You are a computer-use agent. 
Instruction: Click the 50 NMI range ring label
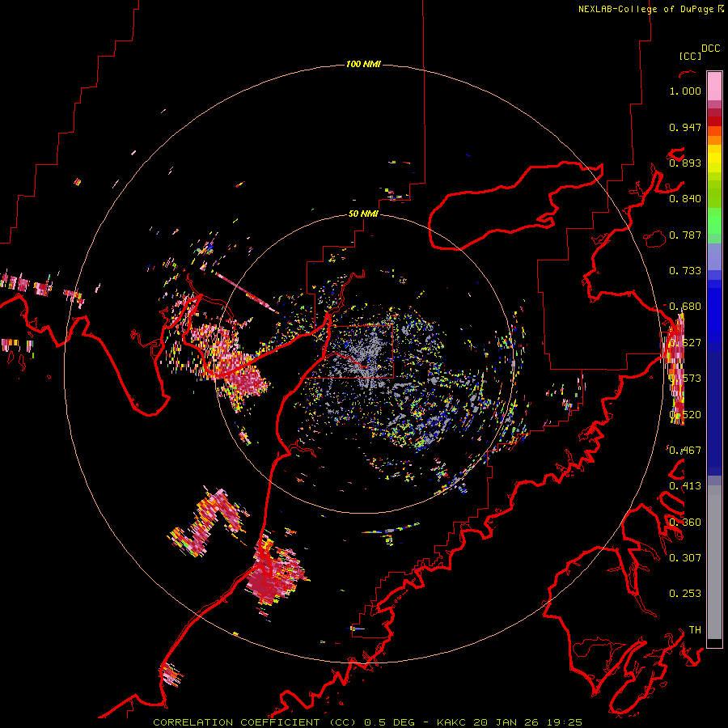pyautogui.click(x=363, y=214)
